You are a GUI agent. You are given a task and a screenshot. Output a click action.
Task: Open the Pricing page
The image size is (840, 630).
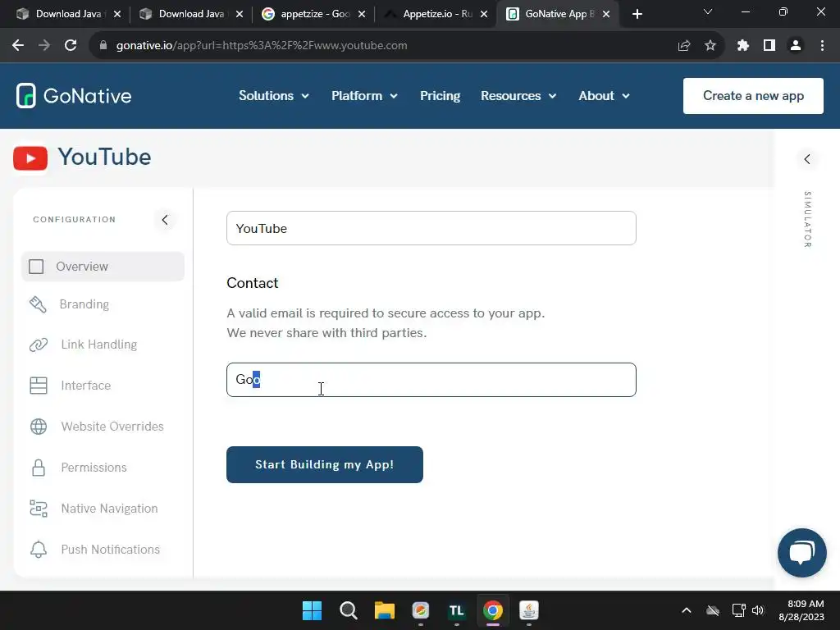440,96
